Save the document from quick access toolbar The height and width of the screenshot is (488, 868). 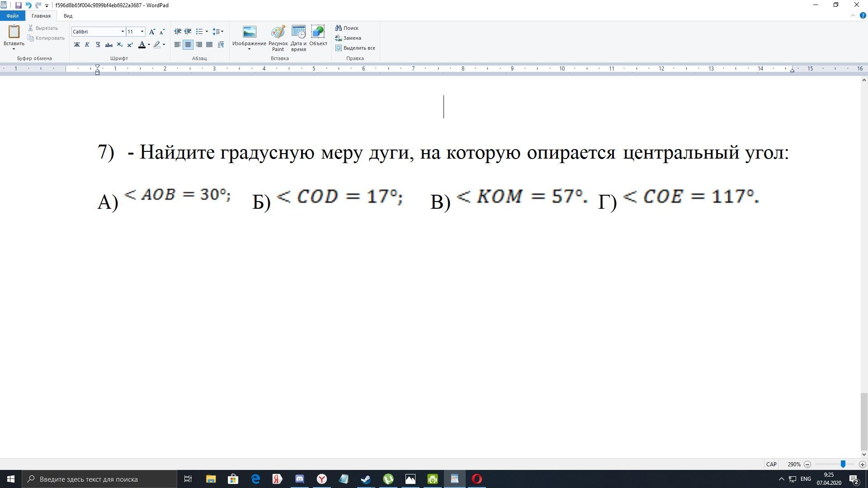[18, 5]
